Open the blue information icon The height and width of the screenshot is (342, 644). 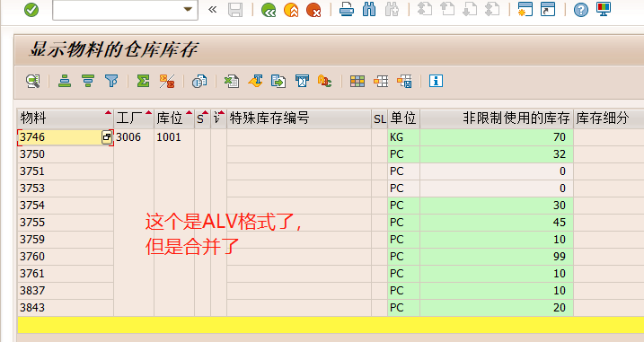point(436,81)
